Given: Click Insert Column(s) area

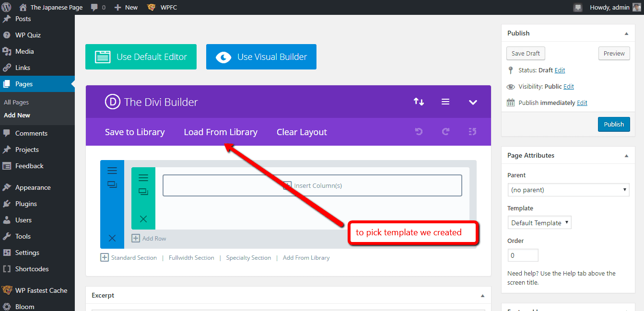Looking at the screenshot, I should (x=312, y=185).
